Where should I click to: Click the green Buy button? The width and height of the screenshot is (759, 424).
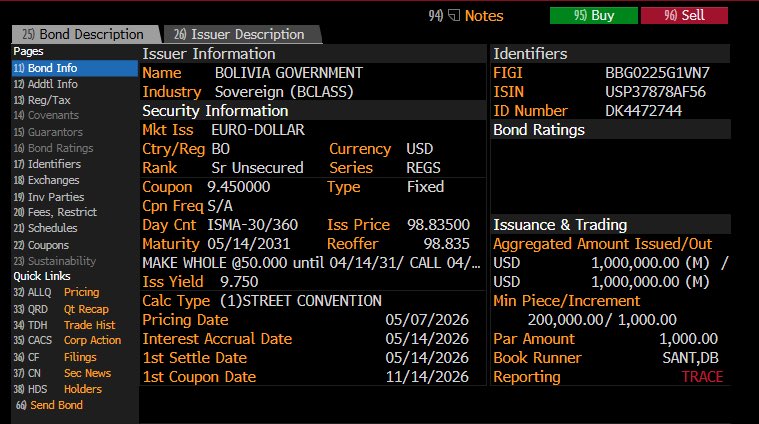[593, 15]
